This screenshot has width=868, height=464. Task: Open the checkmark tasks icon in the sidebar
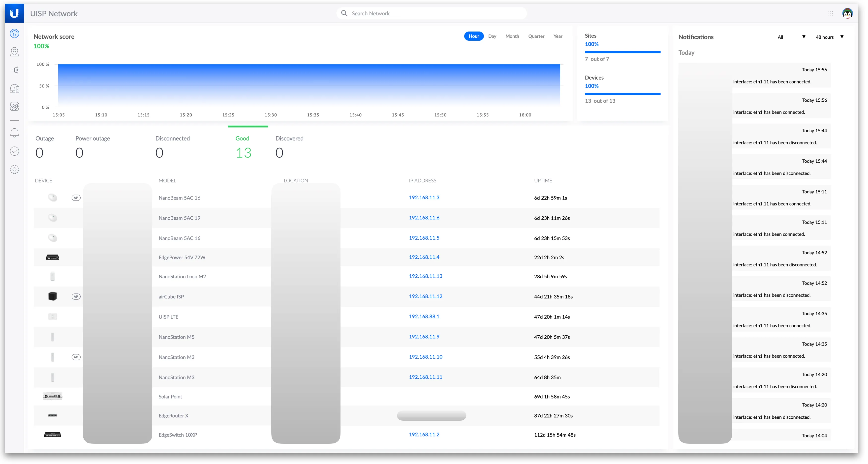coord(14,151)
